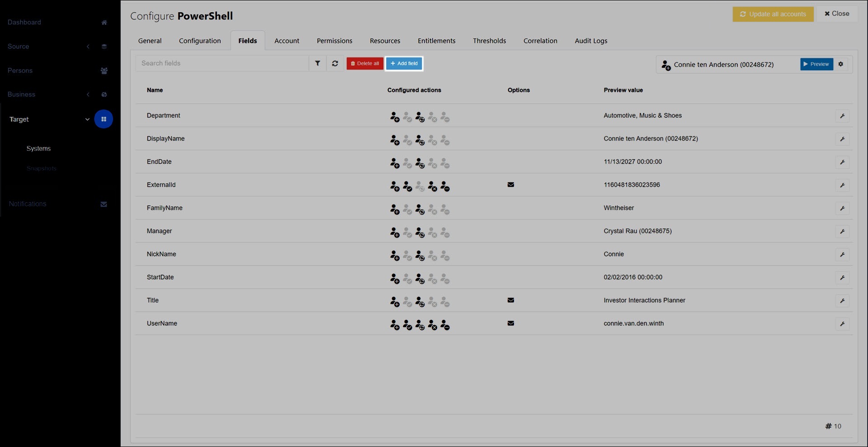The width and height of the screenshot is (868, 447).
Task: Edit the NickName field with the wrench icon
Action: coord(842,254)
